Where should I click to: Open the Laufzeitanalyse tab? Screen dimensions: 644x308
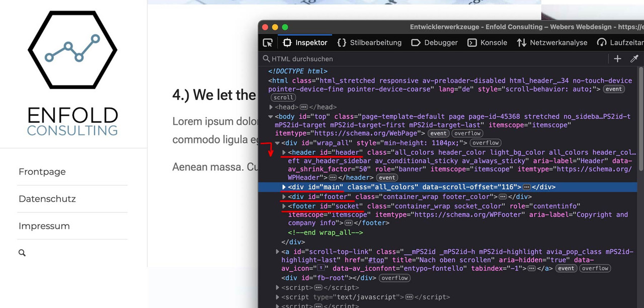pyautogui.click(x=619, y=43)
